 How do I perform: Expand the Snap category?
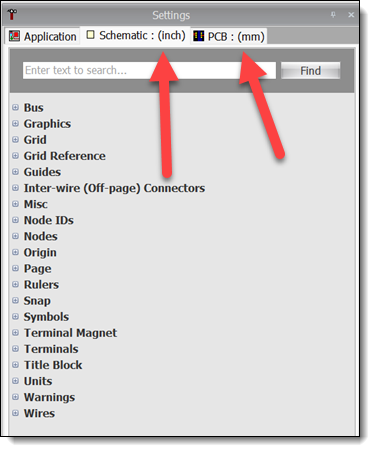pyautogui.click(x=15, y=300)
